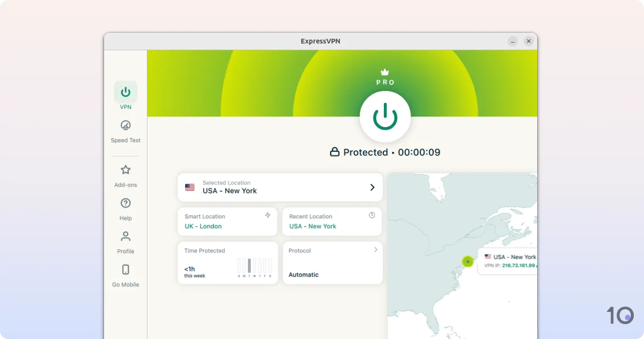Click the clock icon on Recent Location
This screenshot has height=339, width=644.
pyautogui.click(x=372, y=215)
